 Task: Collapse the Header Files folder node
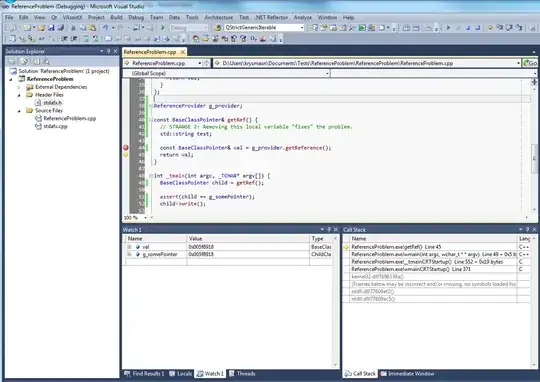(19, 95)
